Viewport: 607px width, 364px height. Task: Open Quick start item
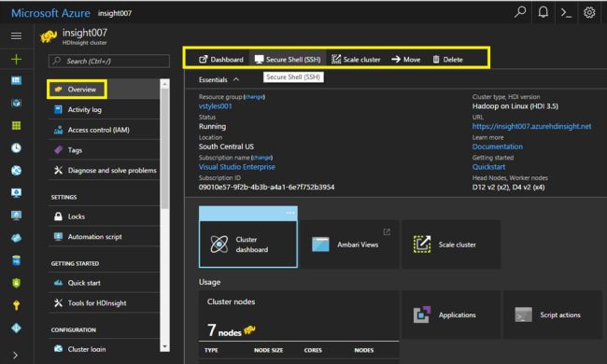click(x=104, y=283)
